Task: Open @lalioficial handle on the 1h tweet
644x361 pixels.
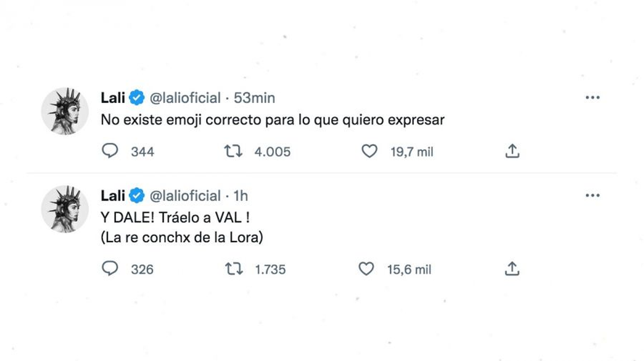Action: pos(185,196)
